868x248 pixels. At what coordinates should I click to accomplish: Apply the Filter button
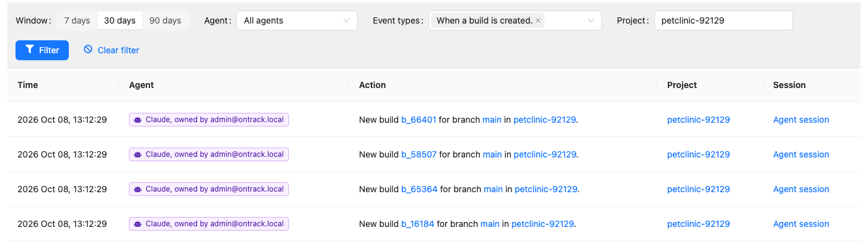pos(42,50)
